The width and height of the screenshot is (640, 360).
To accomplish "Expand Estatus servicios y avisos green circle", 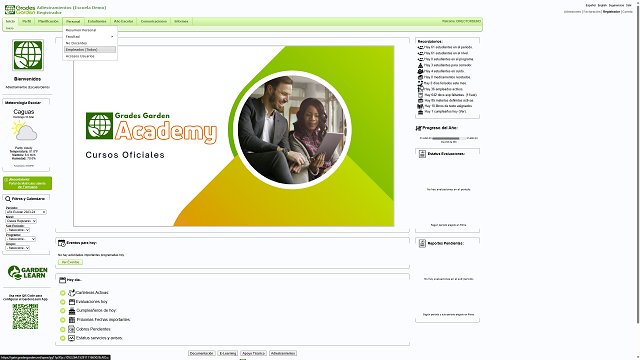I will click(x=62, y=338).
